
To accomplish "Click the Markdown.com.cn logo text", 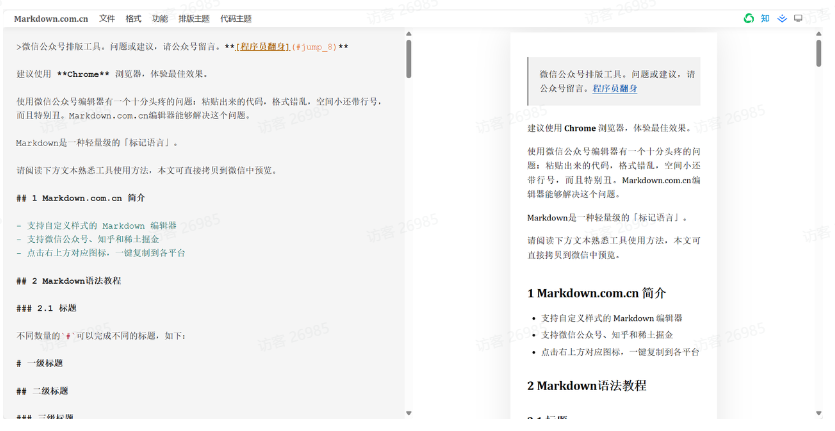I will [51, 19].
